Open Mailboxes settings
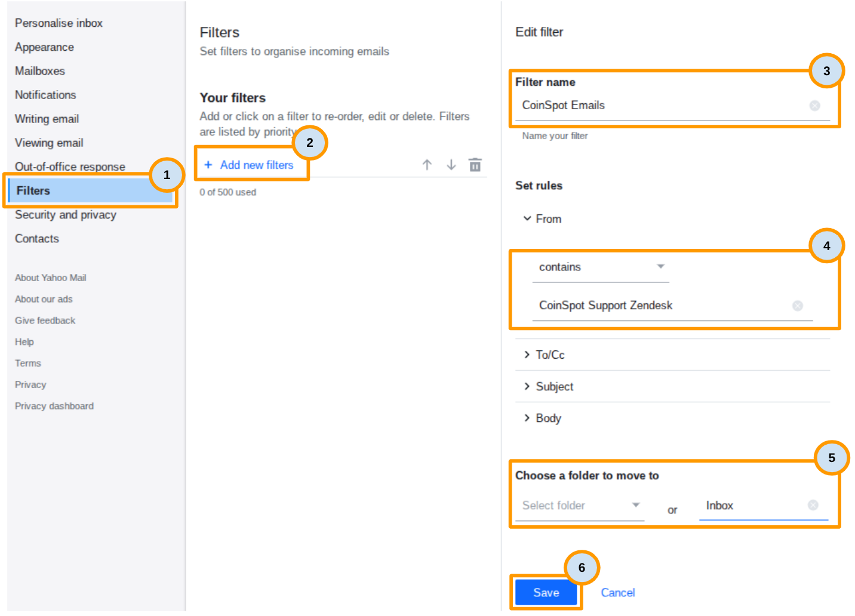 [39, 70]
